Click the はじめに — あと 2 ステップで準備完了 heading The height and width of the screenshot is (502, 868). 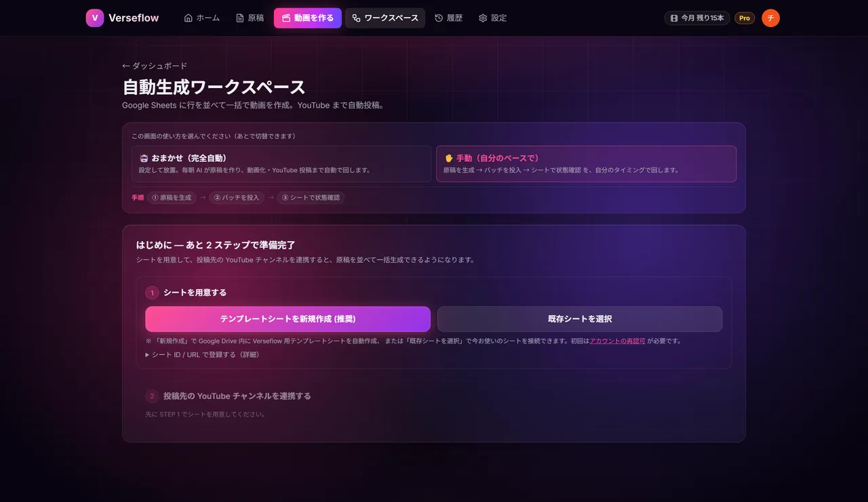(216, 245)
